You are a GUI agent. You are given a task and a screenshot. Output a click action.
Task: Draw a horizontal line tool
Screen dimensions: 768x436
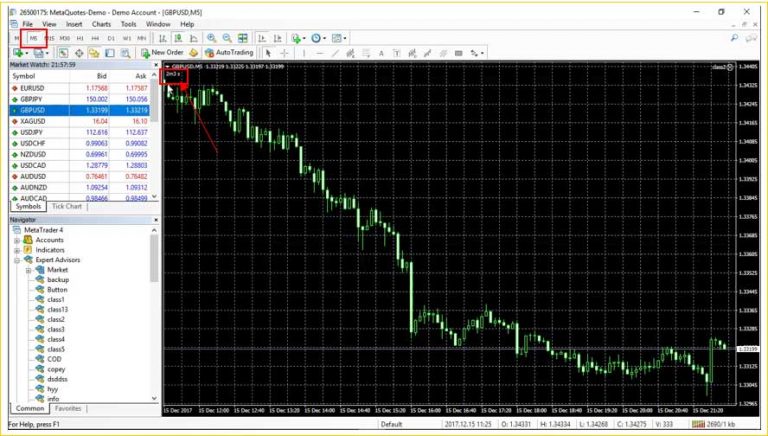pos(319,53)
